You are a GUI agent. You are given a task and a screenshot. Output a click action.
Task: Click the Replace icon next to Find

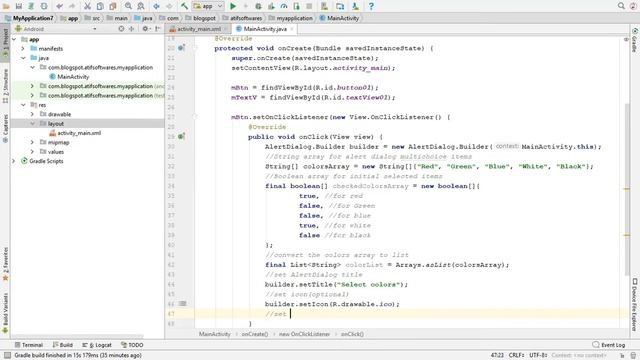(141, 6)
